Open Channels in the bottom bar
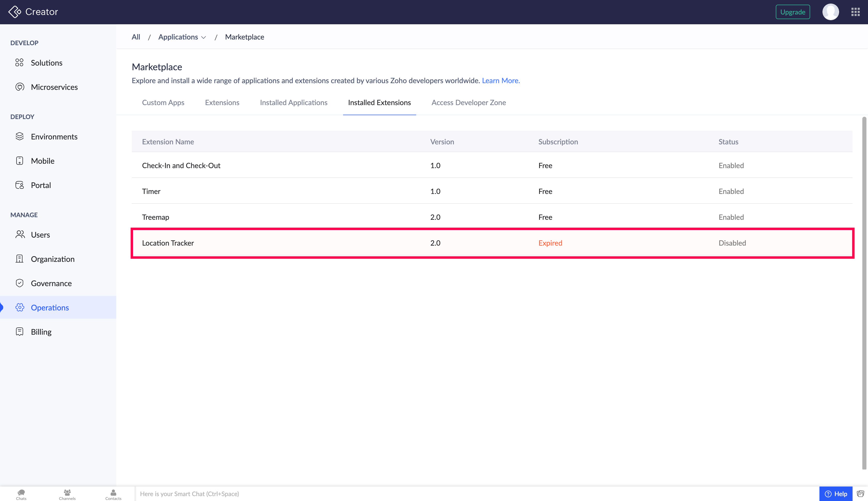Image resolution: width=868 pixels, height=501 pixels. tap(67, 494)
